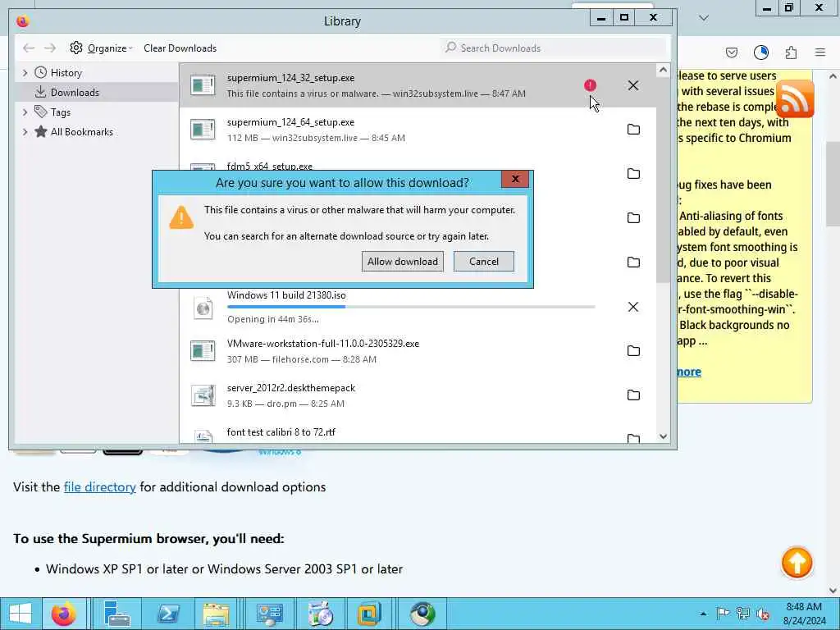This screenshot has height=630, width=840.
Task: Select Tags in Library sidebar
Action: [61, 112]
